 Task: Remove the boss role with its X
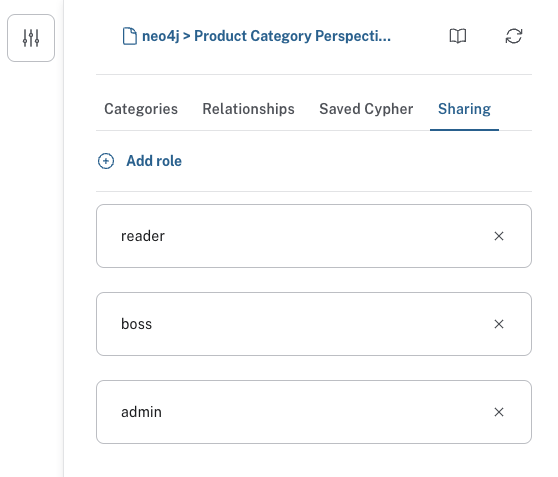[x=499, y=324]
